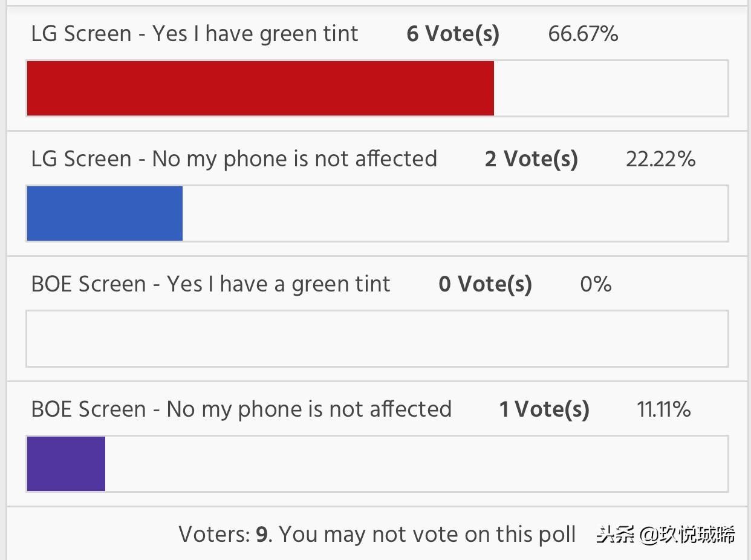Select "LG Screen - Yes I have green tint"
This screenshot has height=560, width=751.
pyautogui.click(x=194, y=34)
